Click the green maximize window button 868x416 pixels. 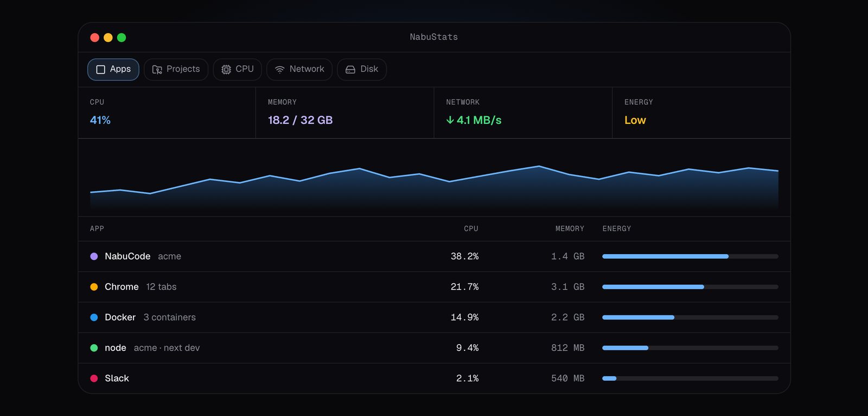[x=122, y=37]
